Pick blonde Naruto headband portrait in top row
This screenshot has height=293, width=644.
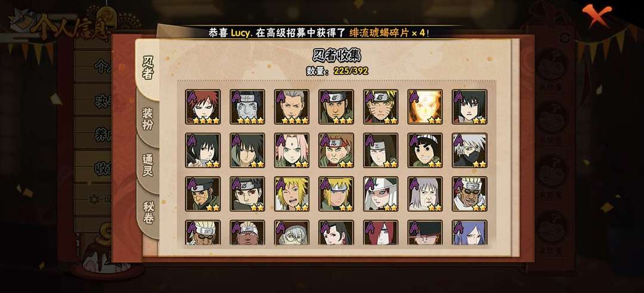[x=380, y=107]
